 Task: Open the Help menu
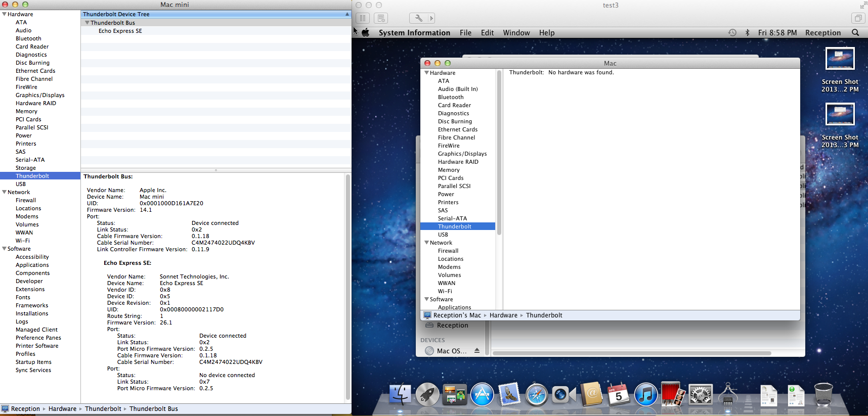click(x=547, y=32)
